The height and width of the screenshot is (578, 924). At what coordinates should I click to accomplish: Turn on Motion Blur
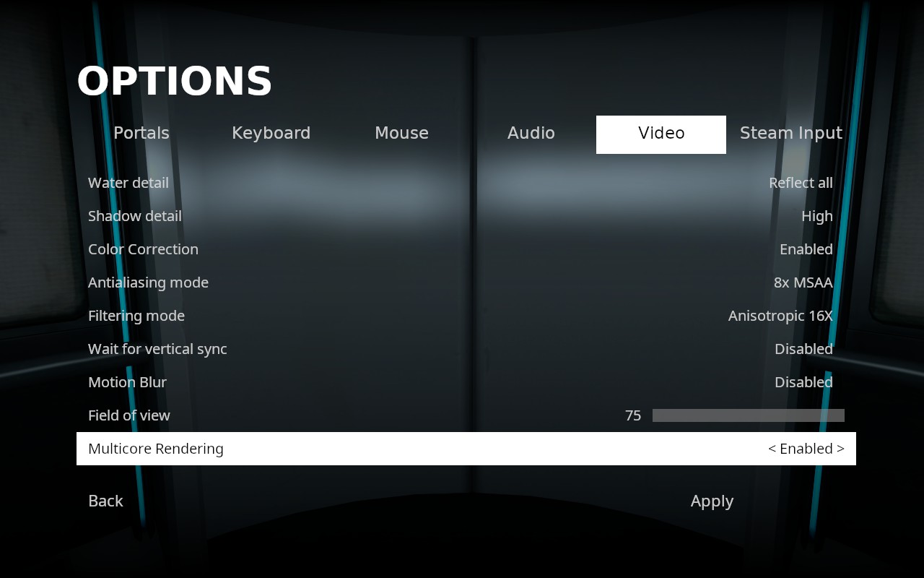(803, 382)
